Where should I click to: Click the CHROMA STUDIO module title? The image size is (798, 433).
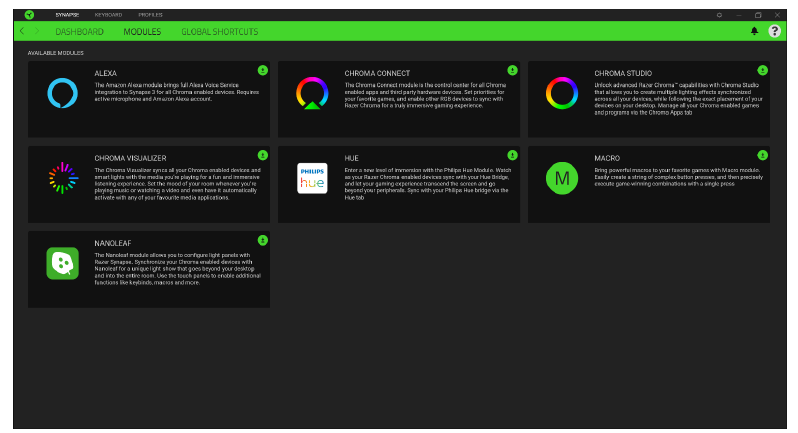[623, 73]
